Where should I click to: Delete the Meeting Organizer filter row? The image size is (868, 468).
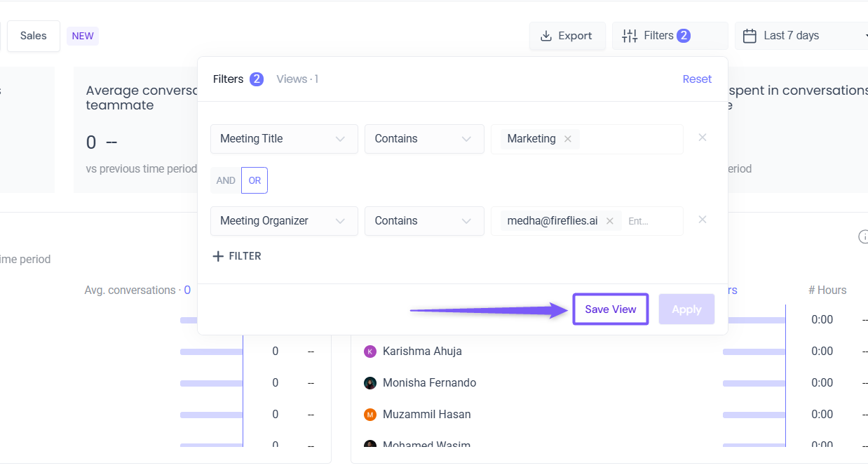pyautogui.click(x=702, y=220)
